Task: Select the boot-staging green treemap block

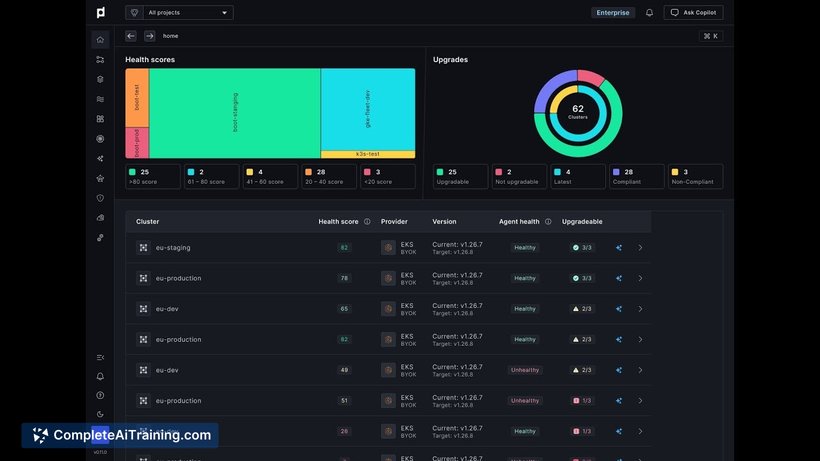Action: 235,113
